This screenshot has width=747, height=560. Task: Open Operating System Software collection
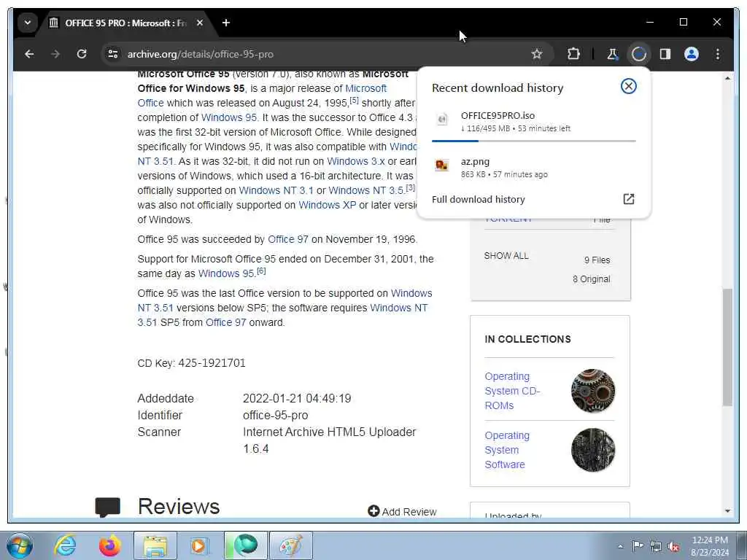click(x=507, y=450)
